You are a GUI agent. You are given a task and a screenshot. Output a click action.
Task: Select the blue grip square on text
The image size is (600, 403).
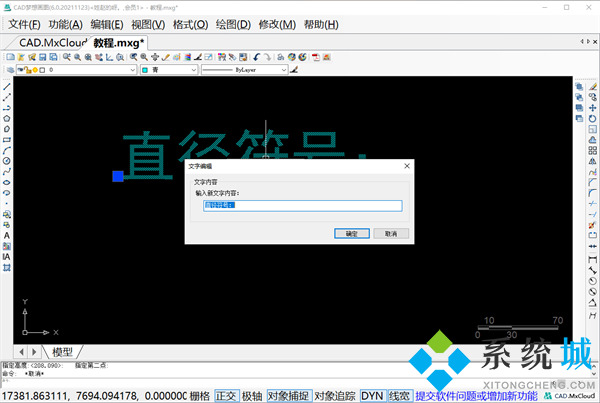click(118, 176)
